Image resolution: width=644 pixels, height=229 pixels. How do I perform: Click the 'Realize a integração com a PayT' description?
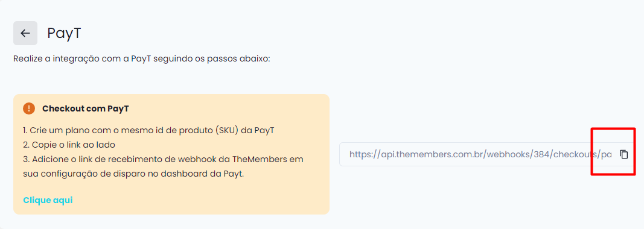click(142, 58)
